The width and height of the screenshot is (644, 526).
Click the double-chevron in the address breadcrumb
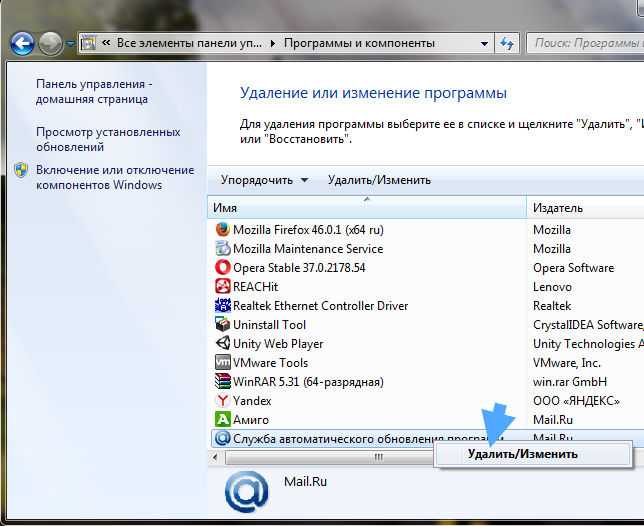106,43
